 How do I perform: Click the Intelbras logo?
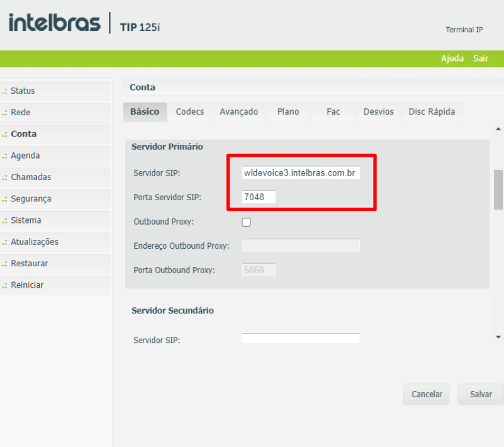coord(55,23)
